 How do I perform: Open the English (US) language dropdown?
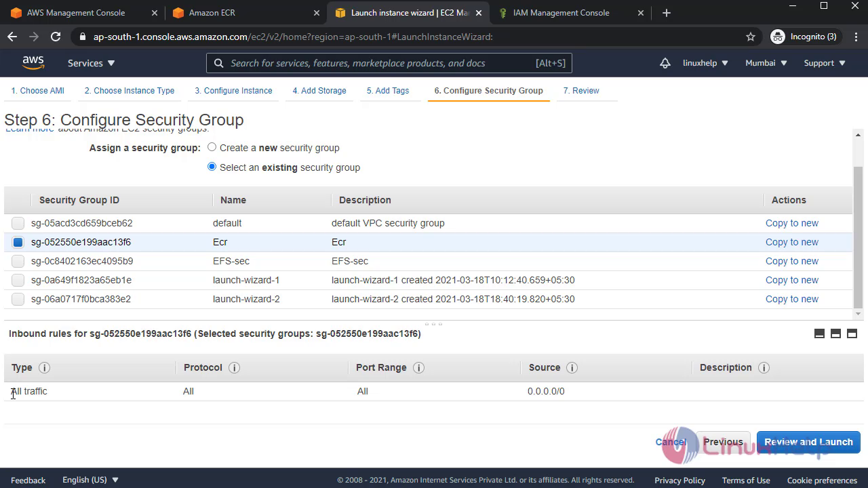point(90,480)
